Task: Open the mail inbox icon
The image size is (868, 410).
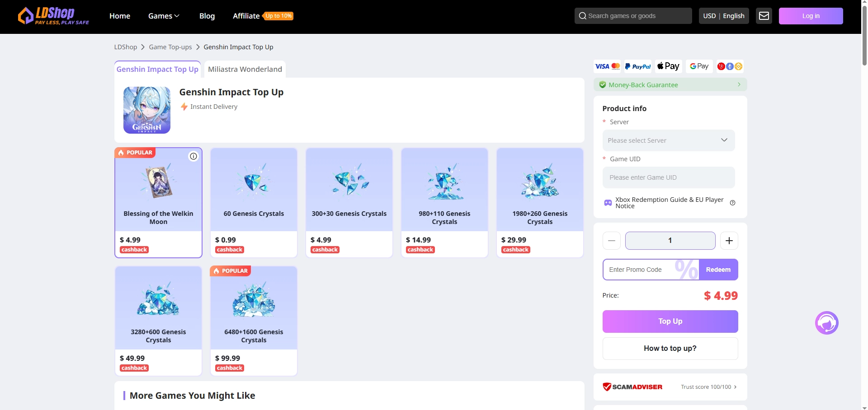Action: 764,16
